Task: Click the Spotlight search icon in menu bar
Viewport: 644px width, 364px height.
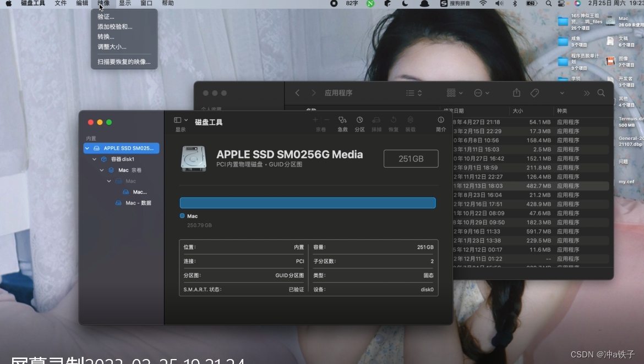Action: [x=548, y=4]
